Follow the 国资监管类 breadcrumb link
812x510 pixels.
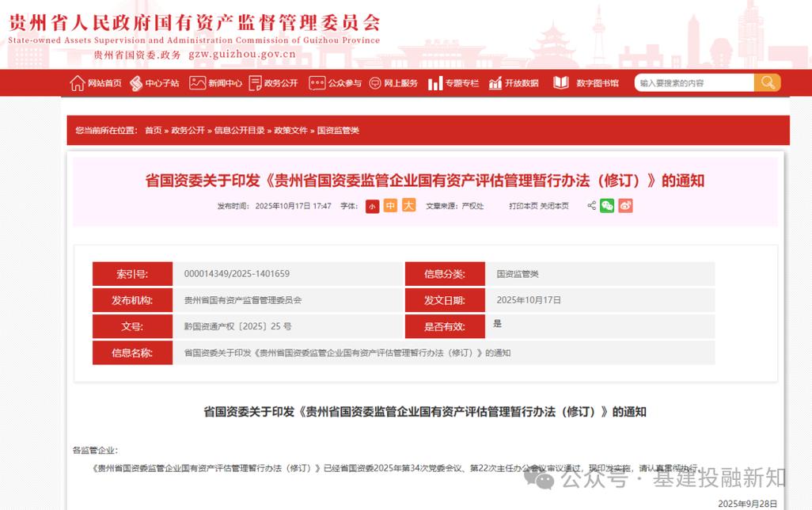[x=338, y=130]
